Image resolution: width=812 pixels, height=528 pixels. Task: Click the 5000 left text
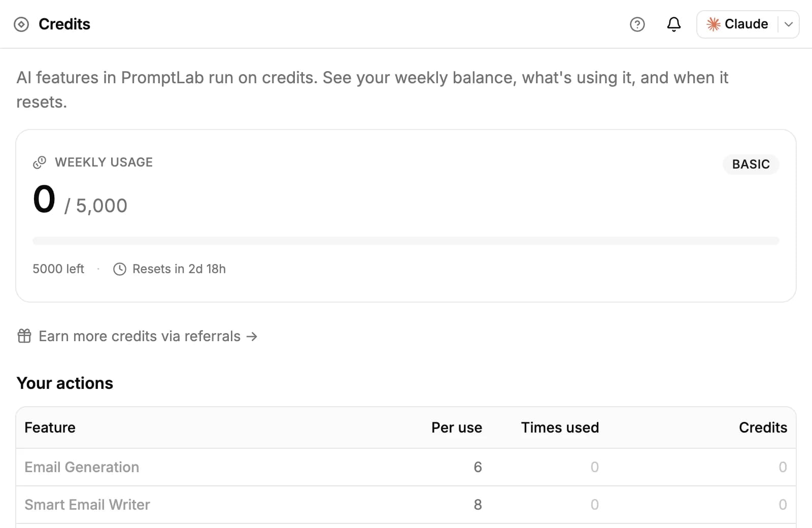tap(58, 269)
